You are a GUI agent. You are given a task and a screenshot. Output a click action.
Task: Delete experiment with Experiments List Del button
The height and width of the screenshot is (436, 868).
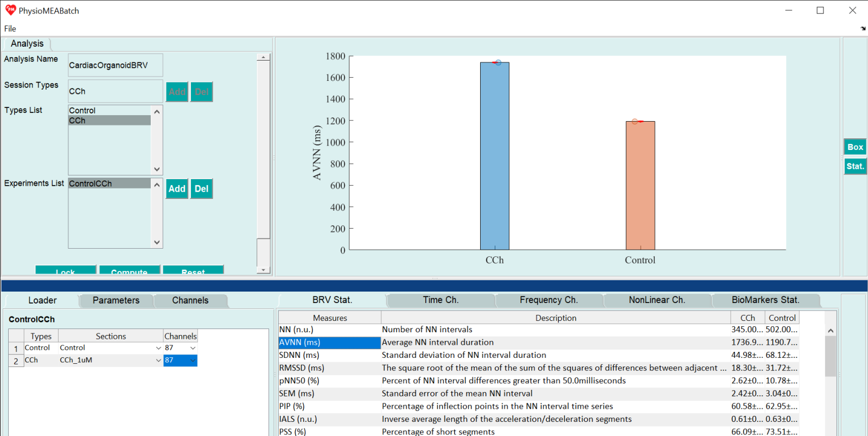coord(201,188)
